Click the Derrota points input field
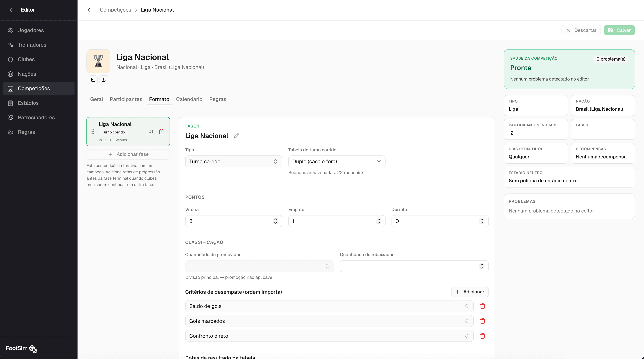The height and width of the screenshot is (359, 644). (440, 221)
